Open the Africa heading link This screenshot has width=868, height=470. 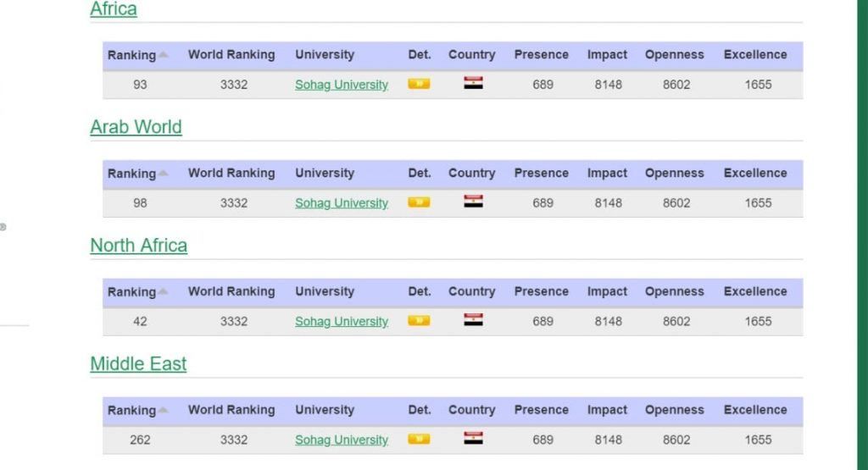point(114,9)
